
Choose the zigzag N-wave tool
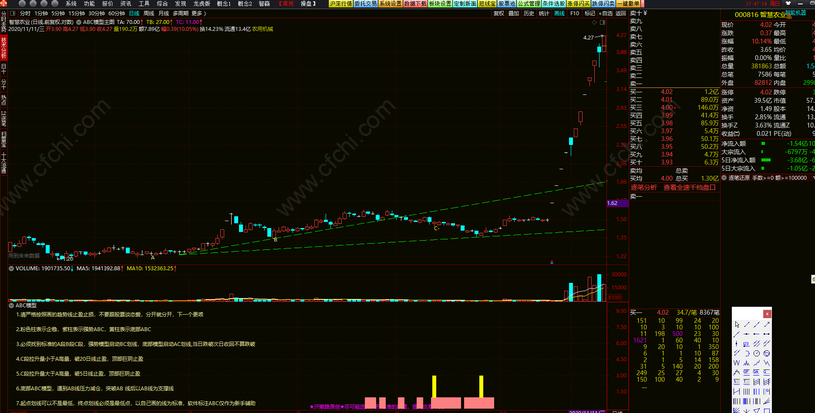767,363
